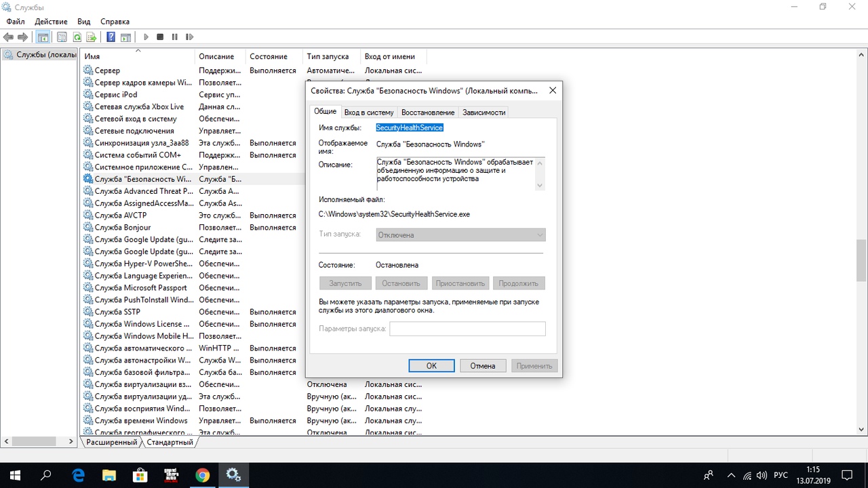Open Microsoft Store from the taskbar
The width and height of the screenshot is (868, 488).
point(140,475)
